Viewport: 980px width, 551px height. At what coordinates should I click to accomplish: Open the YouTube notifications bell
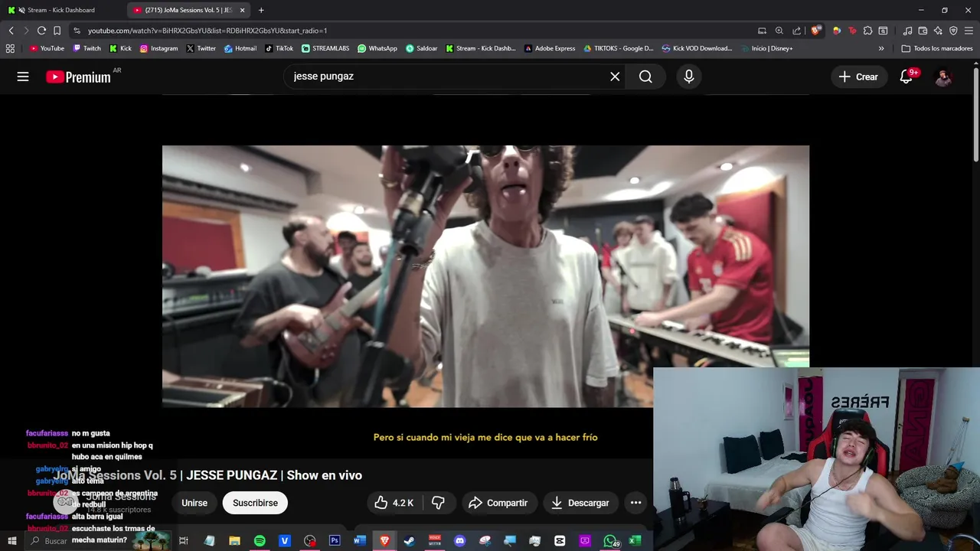pyautogui.click(x=906, y=77)
